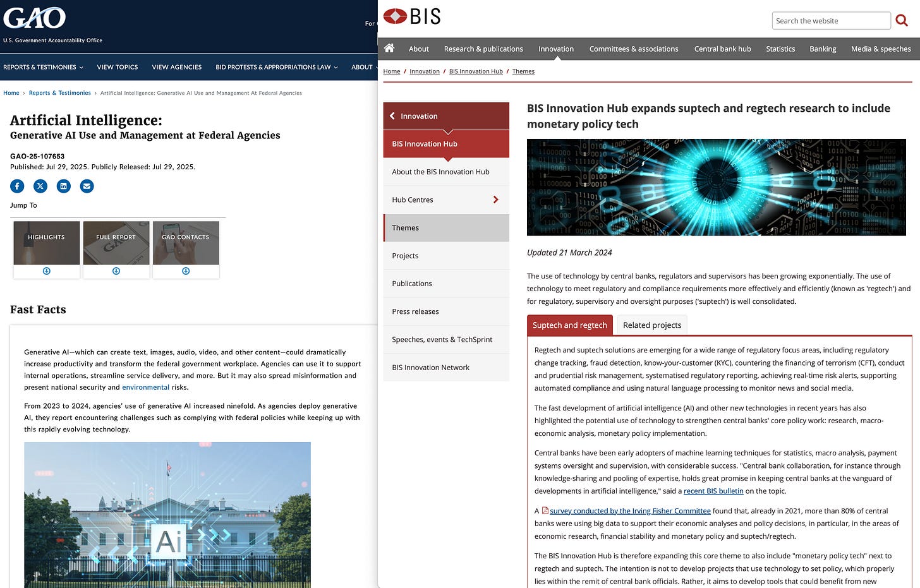Image resolution: width=920 pixels, height=588 pixels.
Task: Click the Fast Facts heading
Action: 38,309
